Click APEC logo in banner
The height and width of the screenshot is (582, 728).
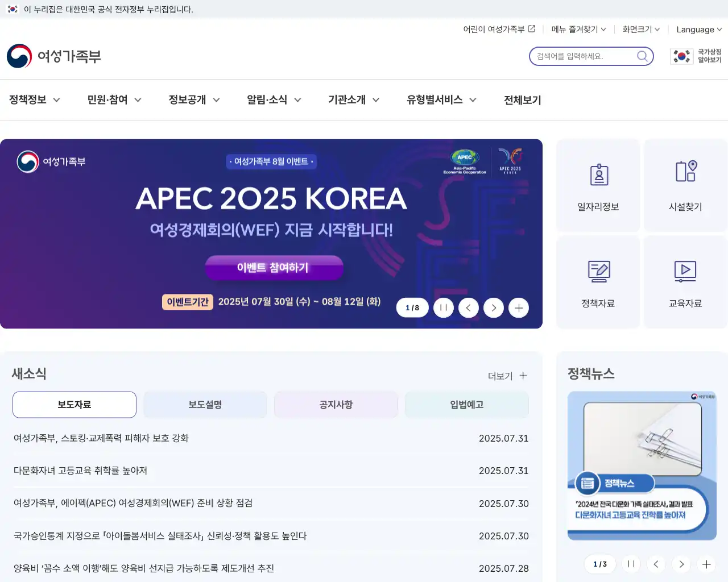coord(465,161)
